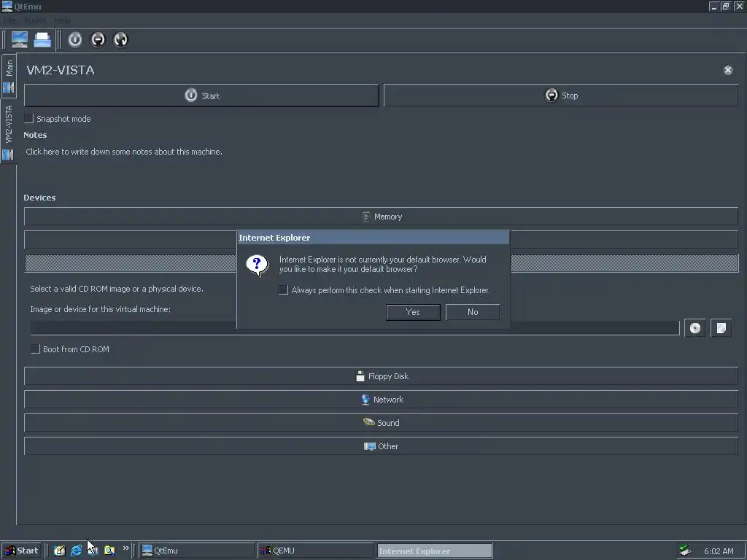Expand the Floppy Disk device section
747x560 pixels.
[x=381, y=376]
